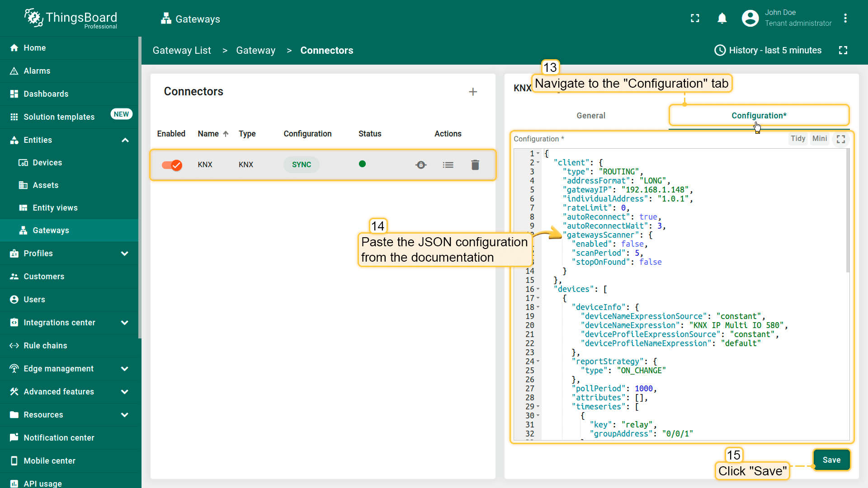Open KNX connector logs list icon

448,165
